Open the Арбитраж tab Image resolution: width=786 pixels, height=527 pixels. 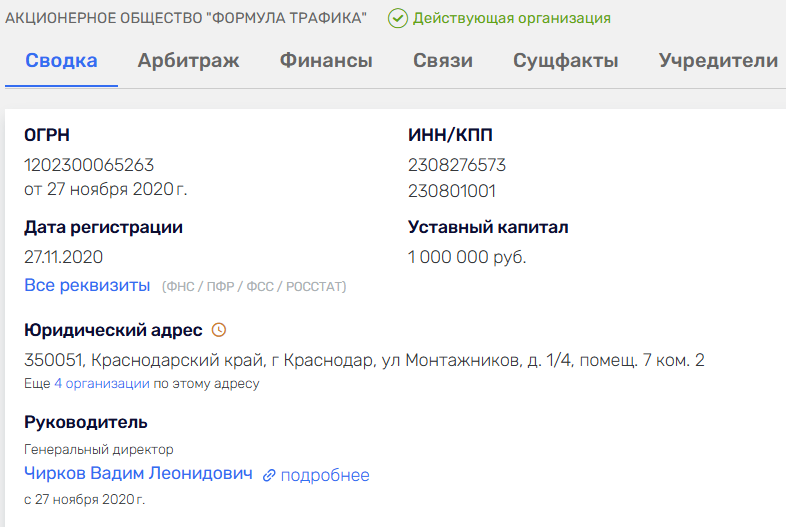[x=189, y=61]
